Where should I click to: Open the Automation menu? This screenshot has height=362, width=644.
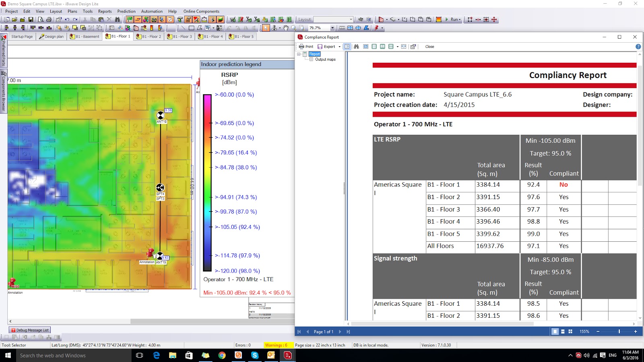tap(152, 11)
